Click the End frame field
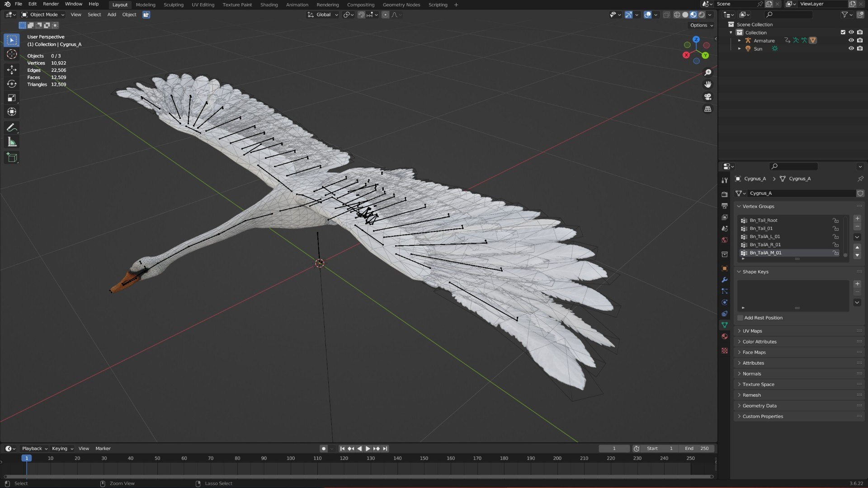 (x=697, y=449)
